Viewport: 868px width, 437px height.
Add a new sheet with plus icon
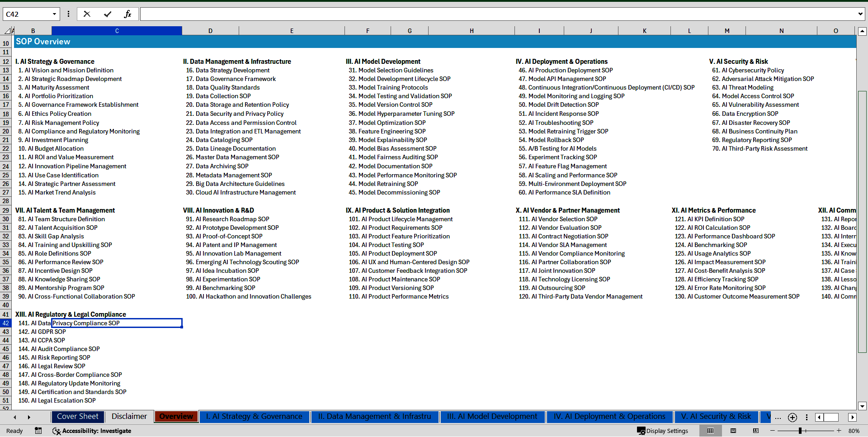793,418
